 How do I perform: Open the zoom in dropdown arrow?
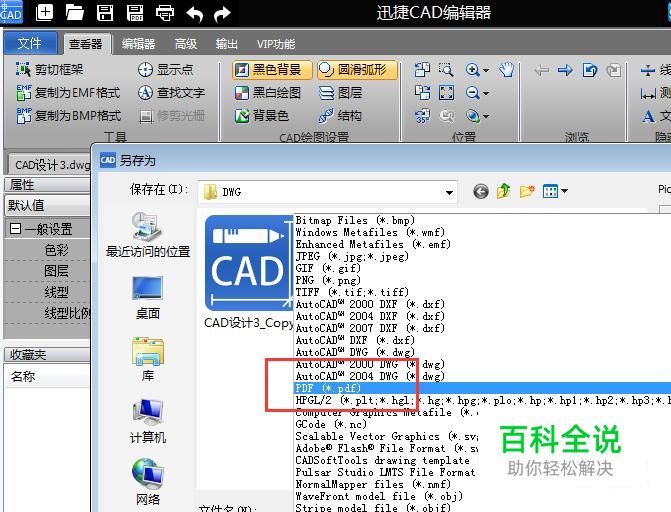486,70
